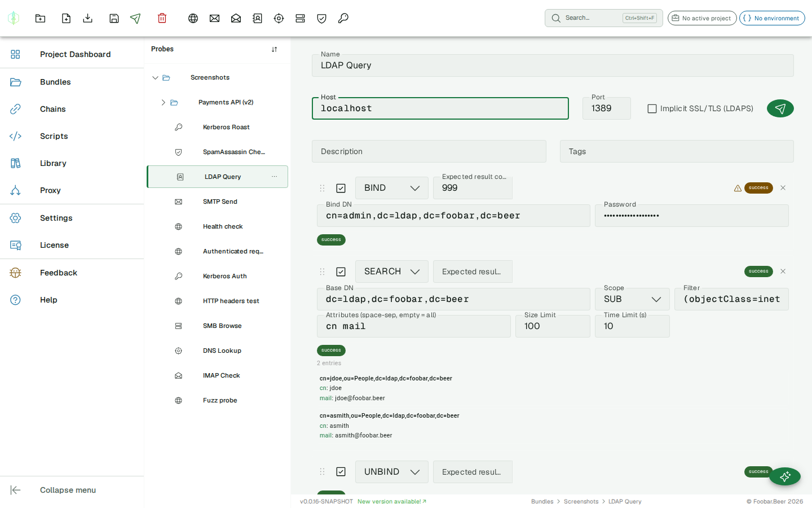812x508 pixels.
Task: Open the UNBIND operation type dropdown
Action: click(391, 472)
